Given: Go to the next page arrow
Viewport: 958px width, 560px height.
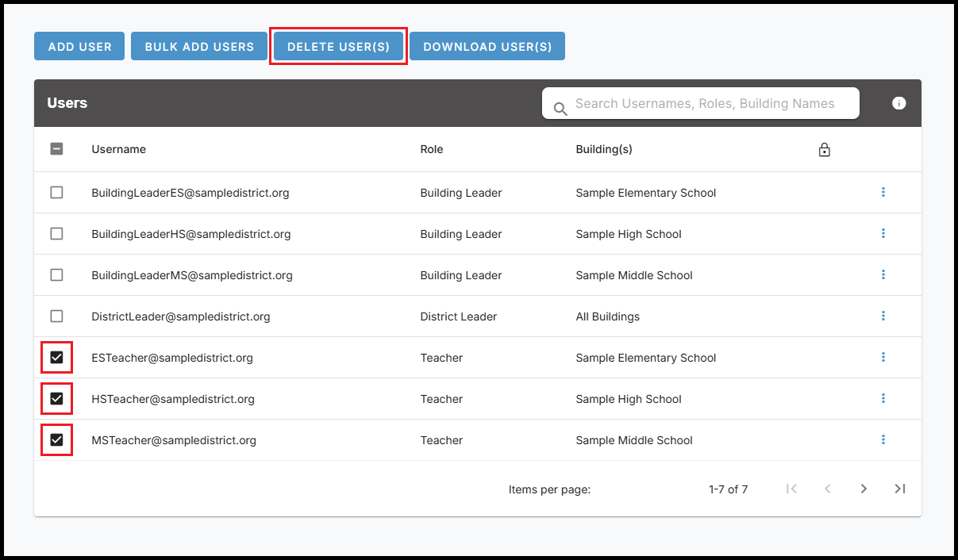Looking at the screenshot, I should (x=864, y=489).
